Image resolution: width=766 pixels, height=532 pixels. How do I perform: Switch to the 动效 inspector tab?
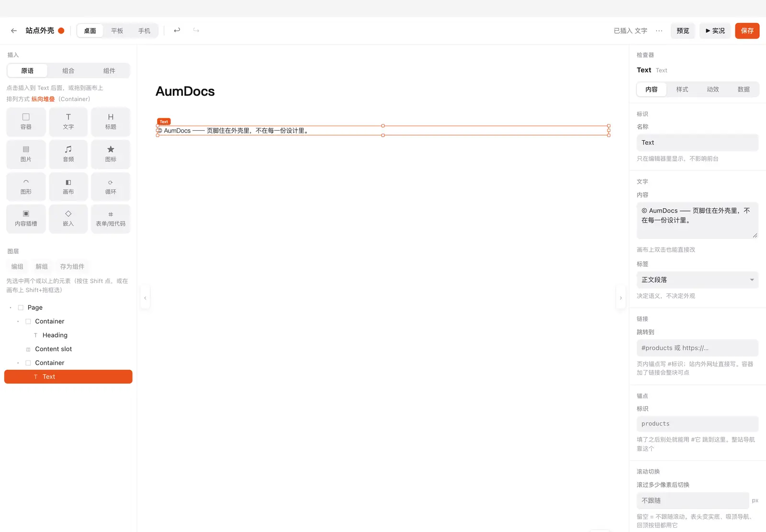713,89
